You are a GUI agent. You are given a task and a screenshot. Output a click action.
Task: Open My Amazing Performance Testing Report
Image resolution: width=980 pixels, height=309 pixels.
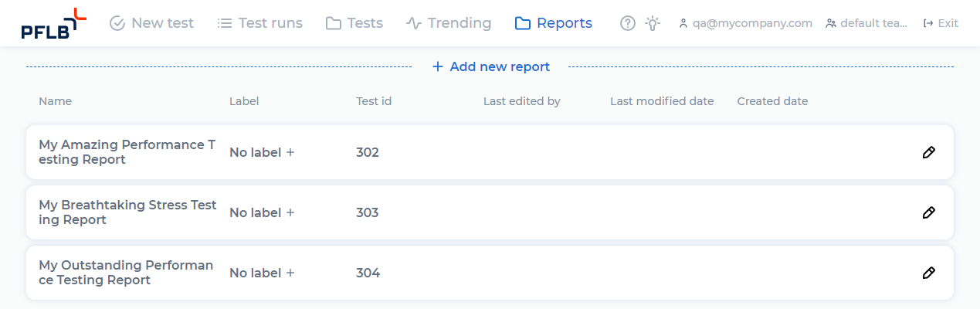127,152
